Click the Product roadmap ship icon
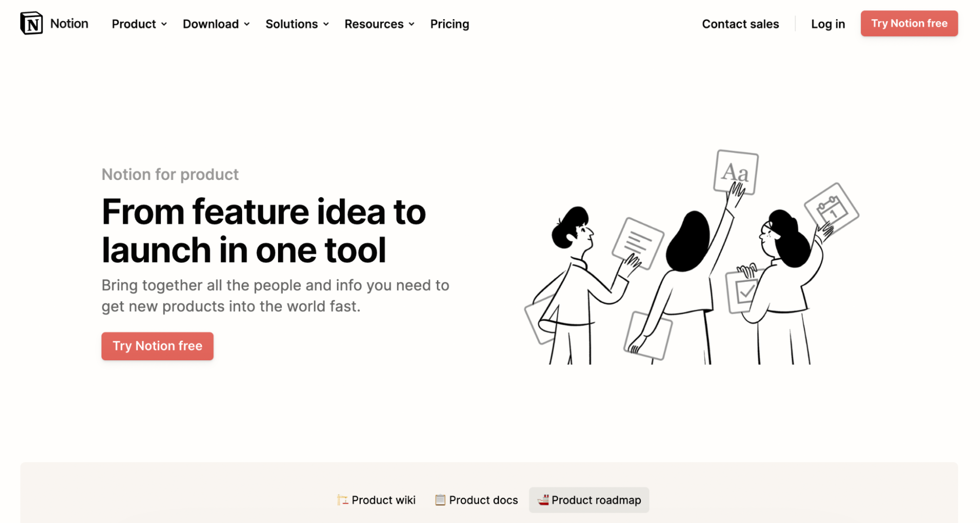The width and height of the screenshot is (980, 523). click(543, 500)
